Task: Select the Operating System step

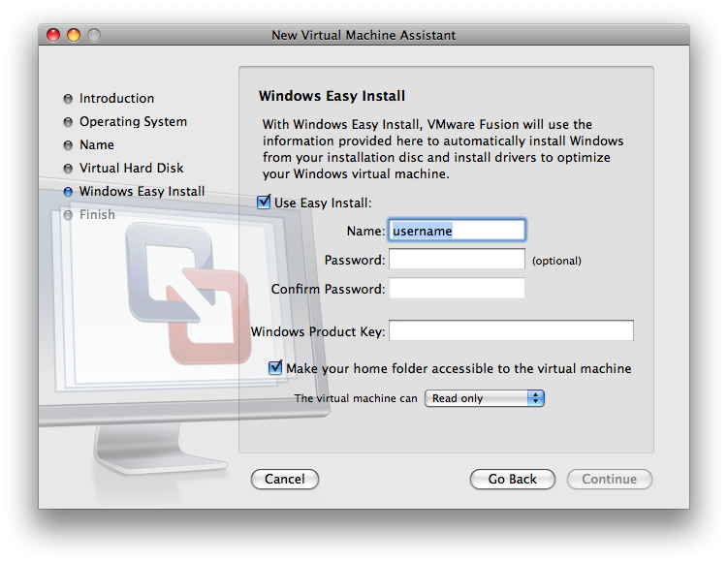Action: click(x=133, y=121)
